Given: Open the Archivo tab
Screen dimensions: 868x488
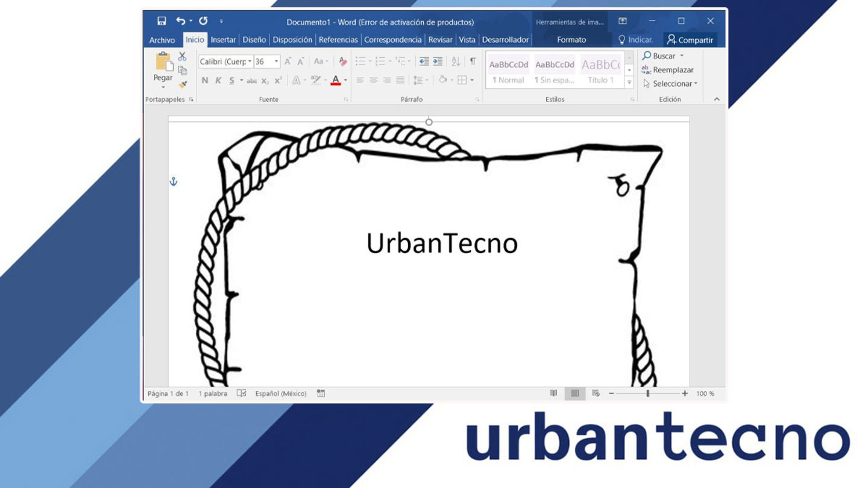Looking at the screenshot, I should 162,40.
